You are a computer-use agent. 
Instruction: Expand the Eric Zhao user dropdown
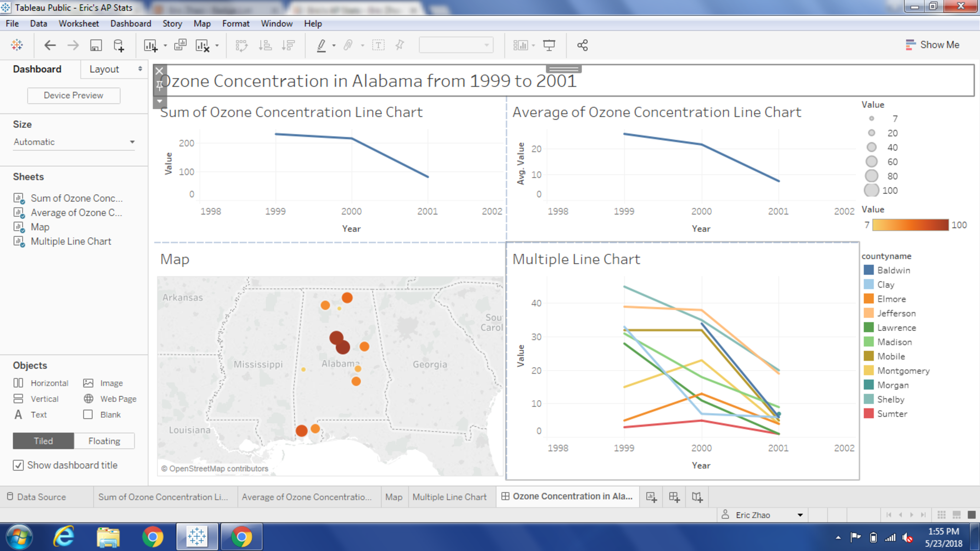point(800,515)
